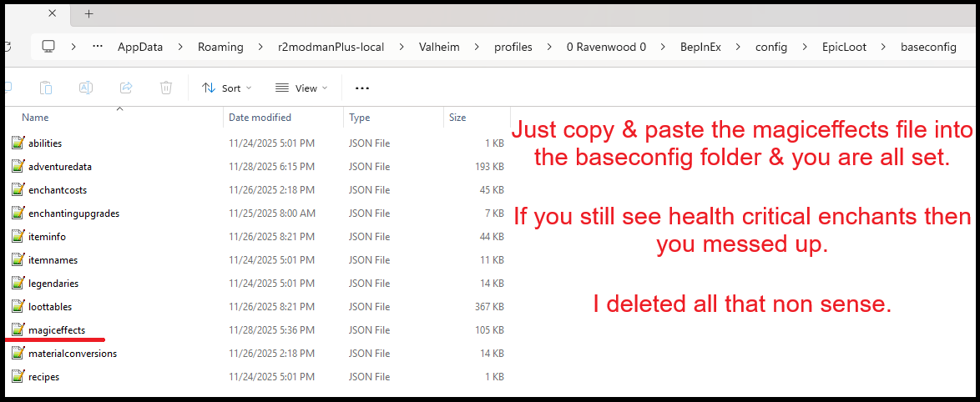The width and height of the screenshot is (980, 402).
Task: Click the Delete trash icon in toolbar
Action: 165,88
